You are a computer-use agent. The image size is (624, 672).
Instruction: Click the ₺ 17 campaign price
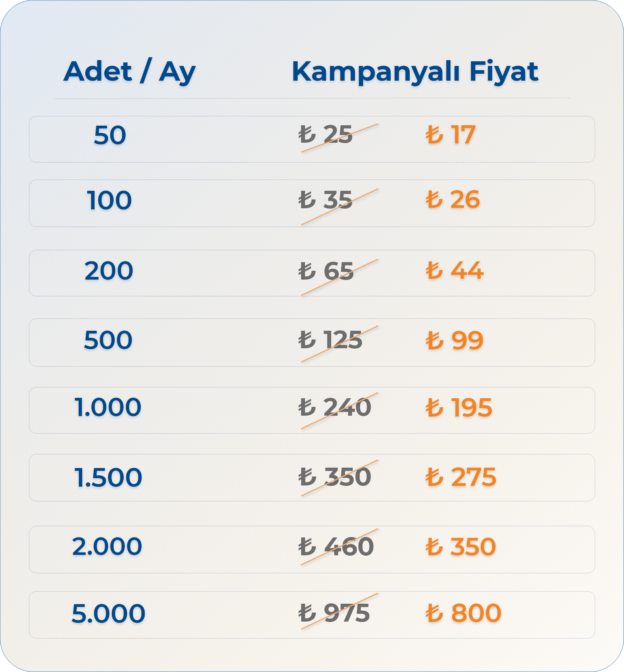coord(451,135)
